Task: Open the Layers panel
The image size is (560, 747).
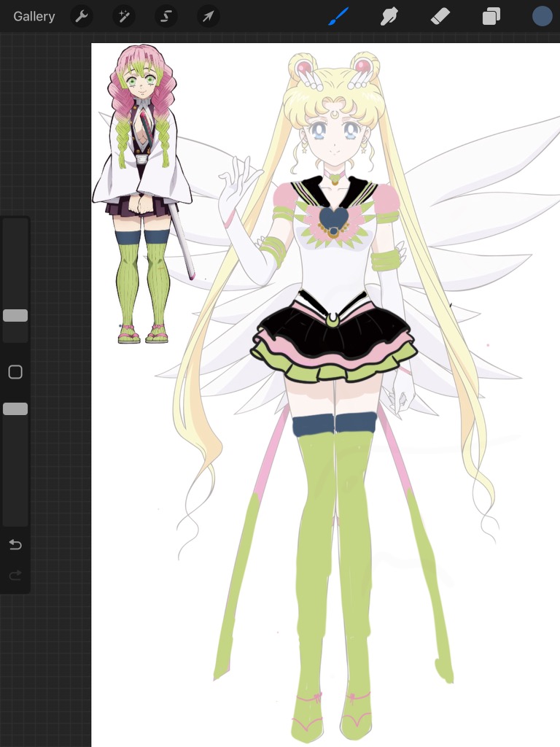Action: [x=491, y=17]
